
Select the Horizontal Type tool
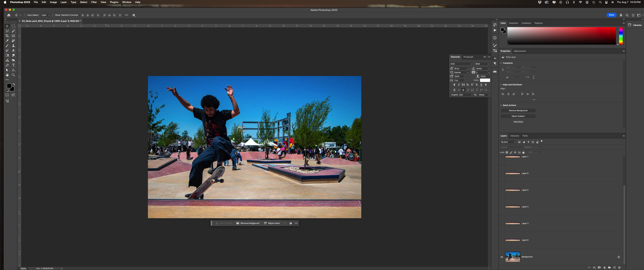pos(13,65)
